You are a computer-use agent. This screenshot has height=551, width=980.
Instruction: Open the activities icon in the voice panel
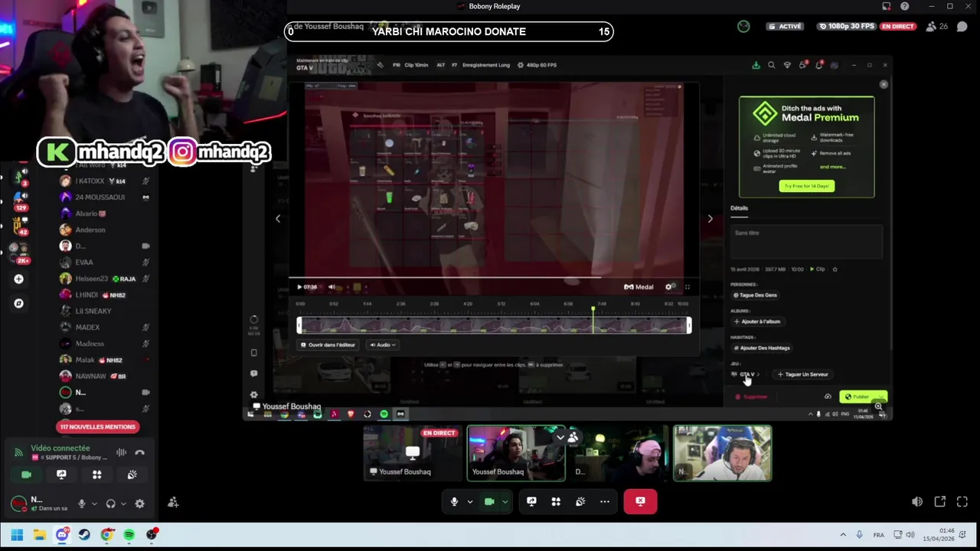[97, 475]
